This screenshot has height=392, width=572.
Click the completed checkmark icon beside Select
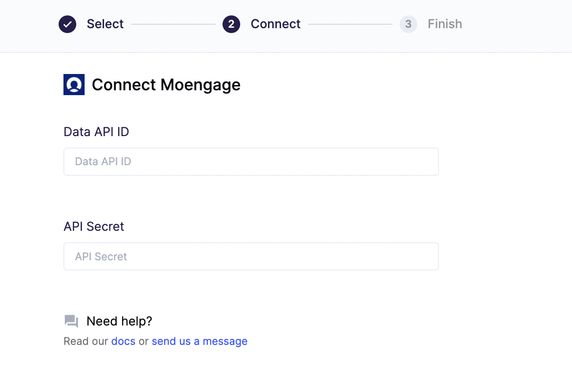67,24
